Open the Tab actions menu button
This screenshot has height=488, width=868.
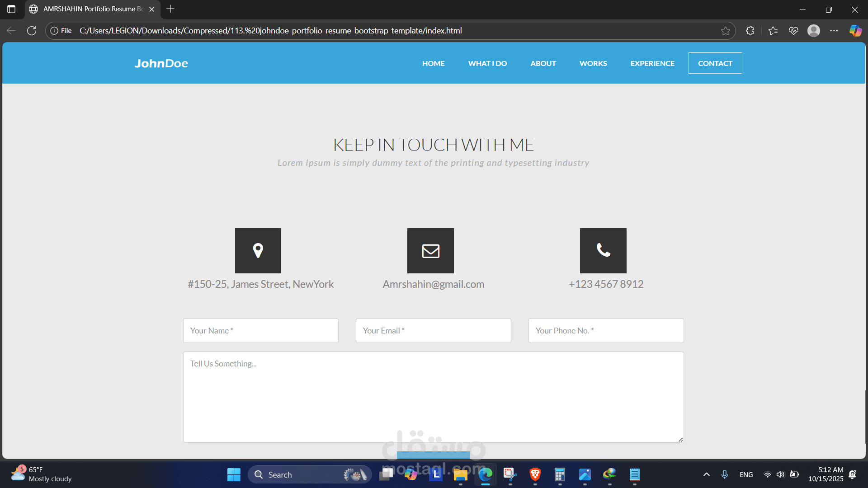coord(11,9)
